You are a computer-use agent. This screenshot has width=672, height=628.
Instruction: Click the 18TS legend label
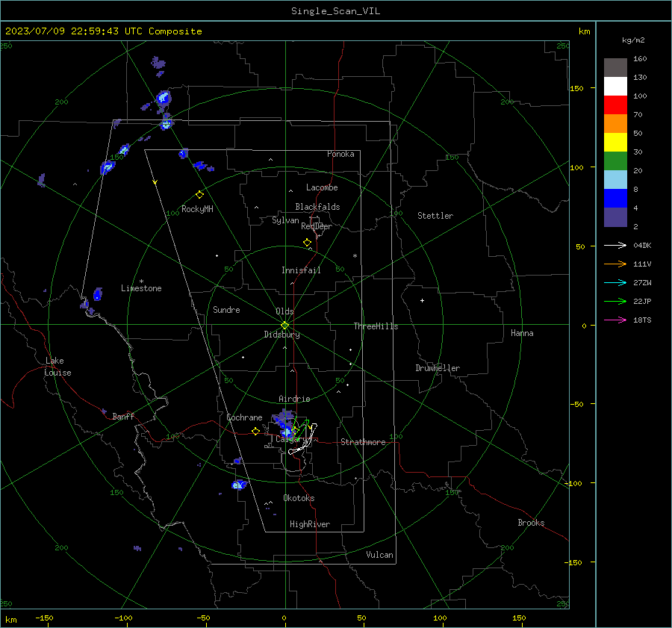pos(642,320)
